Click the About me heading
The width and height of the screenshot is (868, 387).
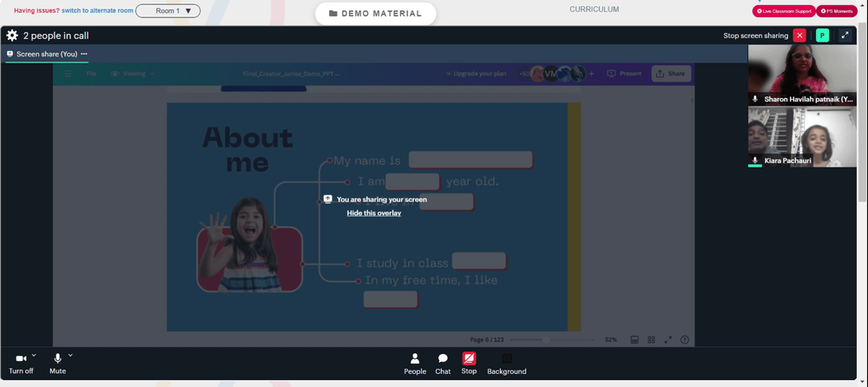[247, 149]
